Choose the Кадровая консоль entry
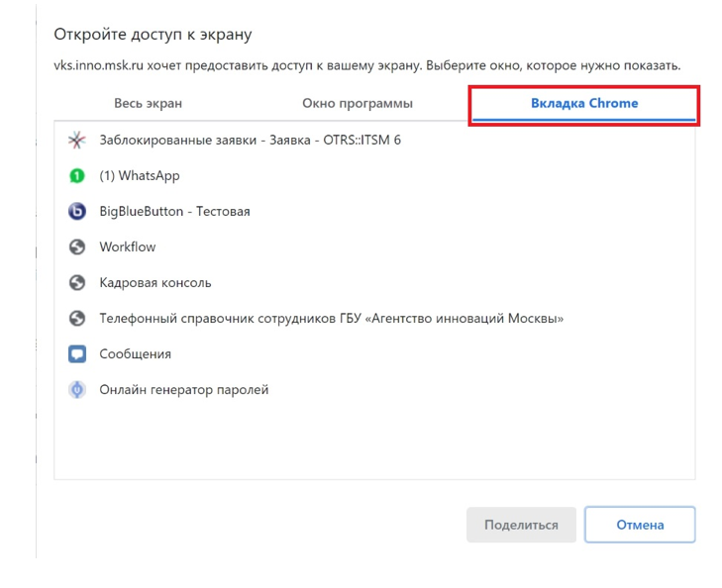The height and width of the screenshot is (588, 722). [x=155, y=283]
